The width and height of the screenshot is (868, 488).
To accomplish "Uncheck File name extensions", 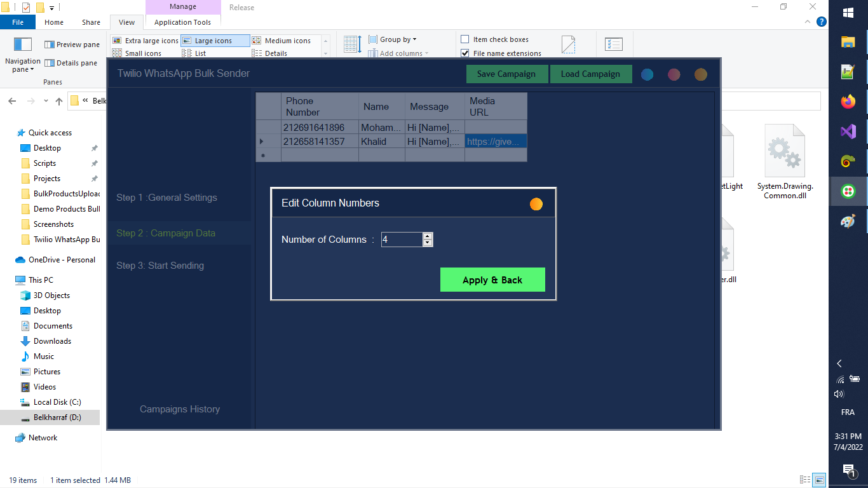I will point(465,53).
